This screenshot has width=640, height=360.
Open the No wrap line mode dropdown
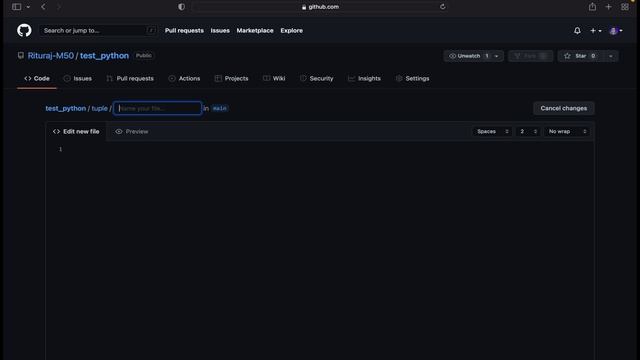(x=567, y=131)
